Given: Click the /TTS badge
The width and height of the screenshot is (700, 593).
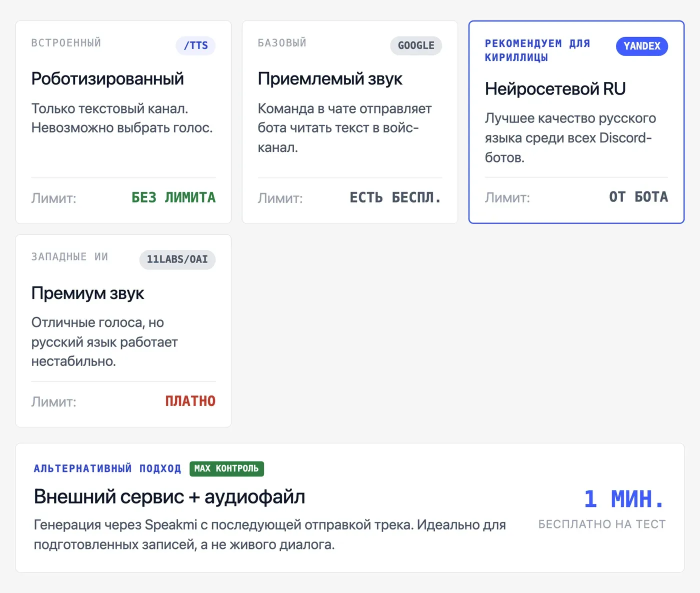Looking at the screenshot, I should click(x=195, y=45).
